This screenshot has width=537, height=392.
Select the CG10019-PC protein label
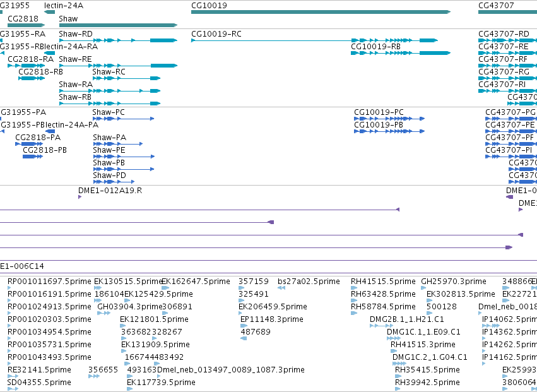click(x=379, y=113)
